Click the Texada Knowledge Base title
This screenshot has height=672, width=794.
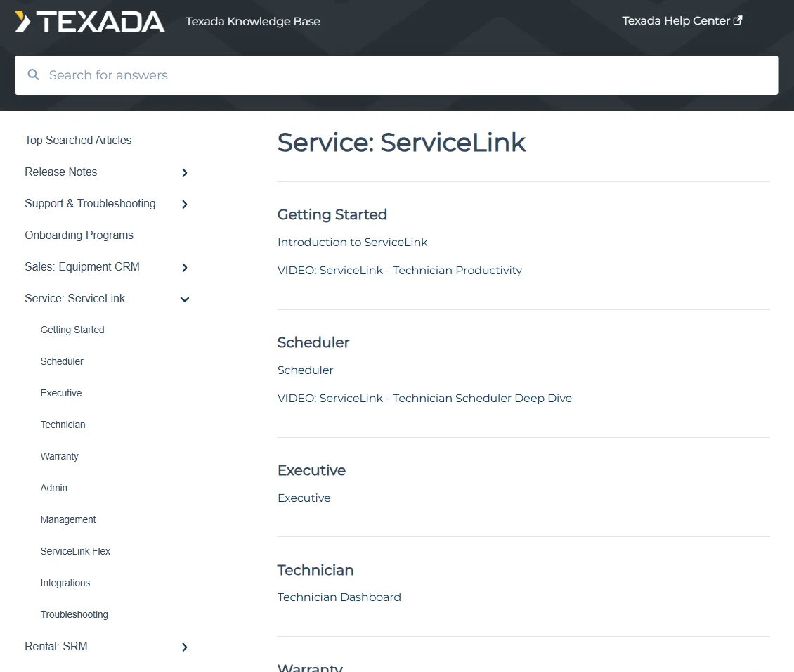pyautogui.click(x=253, y=21)
